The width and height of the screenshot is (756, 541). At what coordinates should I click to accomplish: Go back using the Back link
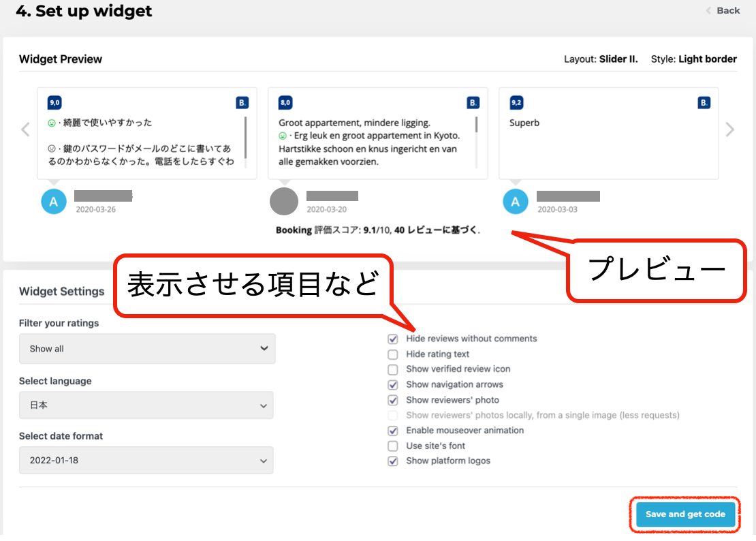723,10
